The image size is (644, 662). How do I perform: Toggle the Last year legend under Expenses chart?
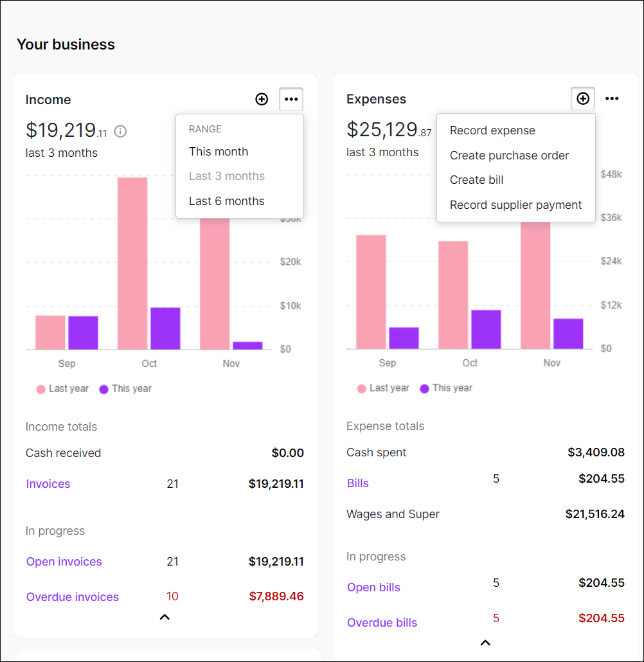[382, 388]
